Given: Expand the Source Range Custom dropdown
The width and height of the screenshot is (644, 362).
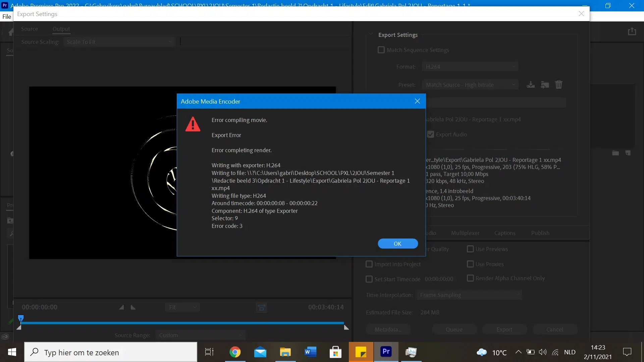Looking at the screenshot, I should (x=200, y=335).
